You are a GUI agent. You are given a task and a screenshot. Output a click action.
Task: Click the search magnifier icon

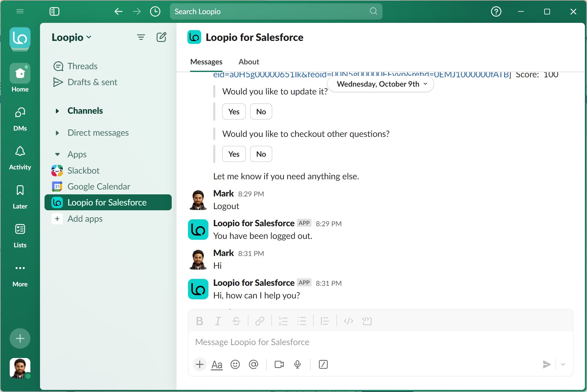pos(373,11)
